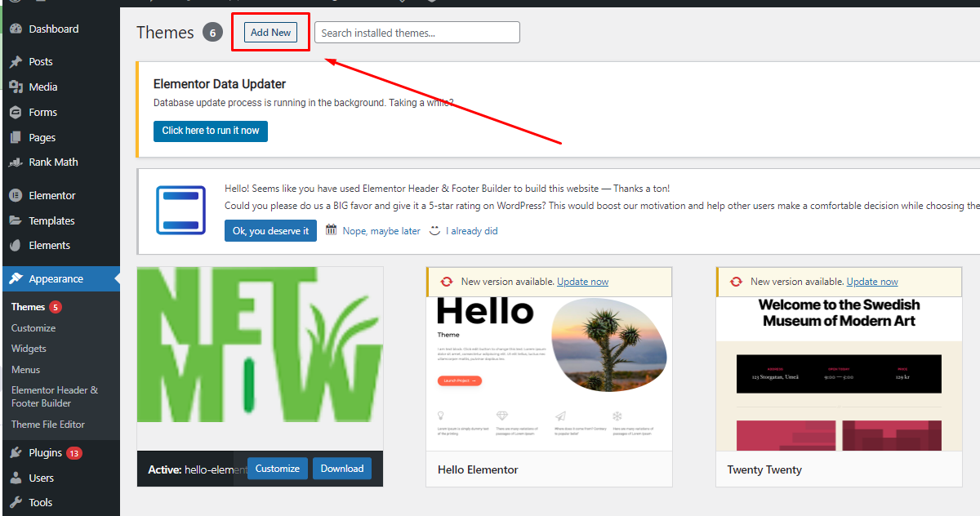The image size is (980, 516).
Task: Focus the Search installed themes field
Action: click(417, 33)
